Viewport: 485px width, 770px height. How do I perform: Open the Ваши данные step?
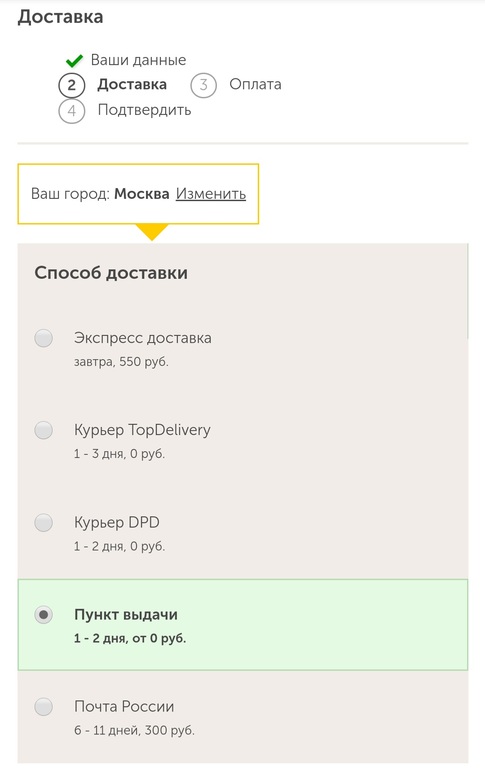tap(138, 60)
